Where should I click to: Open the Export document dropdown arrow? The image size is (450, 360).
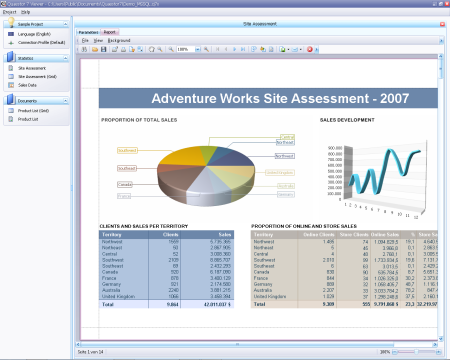click(x=288, y=50)
